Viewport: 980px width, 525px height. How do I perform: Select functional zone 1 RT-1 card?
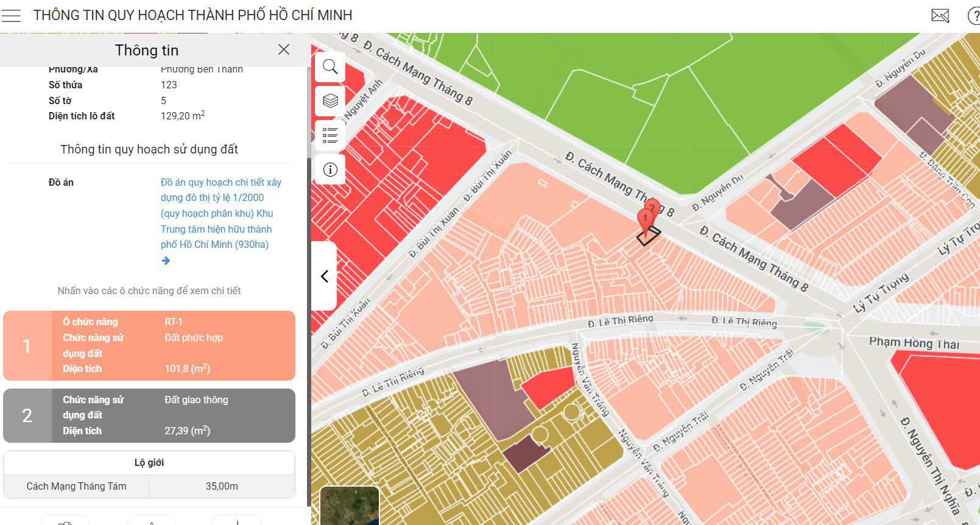click(x=149, y=345)
